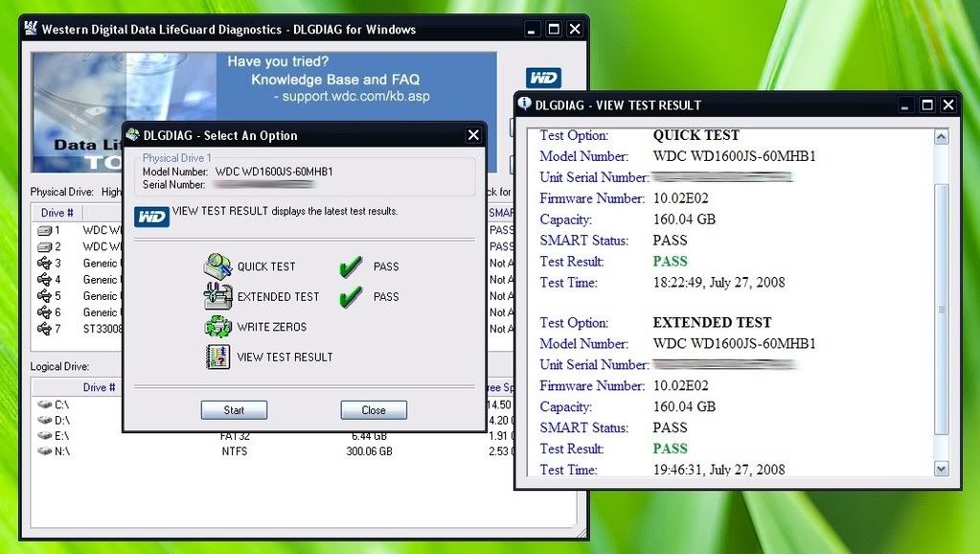Click the C:\ logical drive icon
The image size is (980, 554).
44,404
